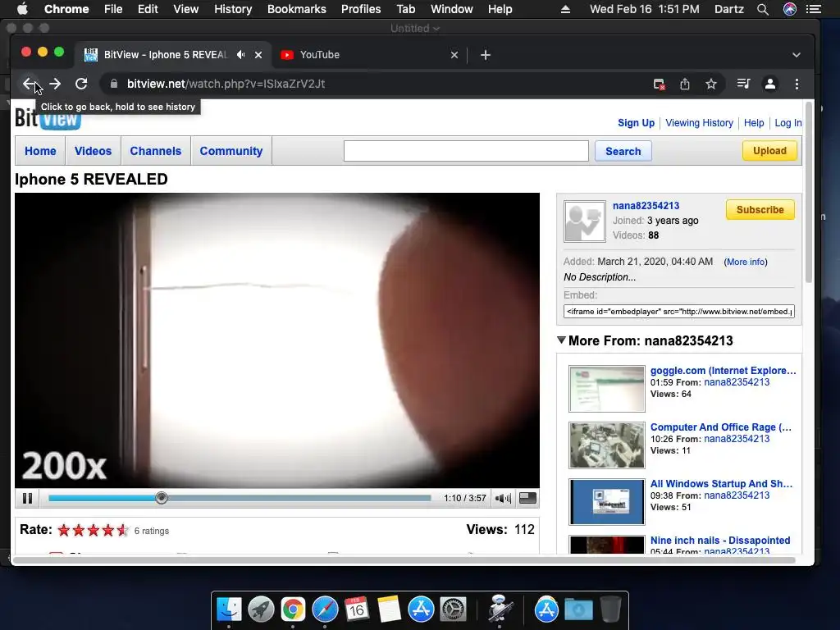Open Siri from the menu bar
This screenshot has height=630, width=840.
tap(790, 9)
